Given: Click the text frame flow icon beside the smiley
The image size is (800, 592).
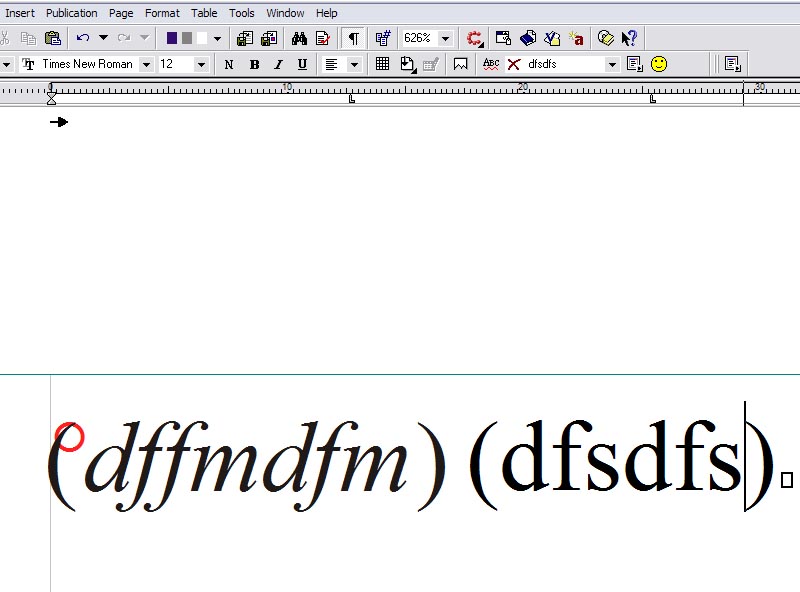Looking at the screenshot, I should [635, 64].
